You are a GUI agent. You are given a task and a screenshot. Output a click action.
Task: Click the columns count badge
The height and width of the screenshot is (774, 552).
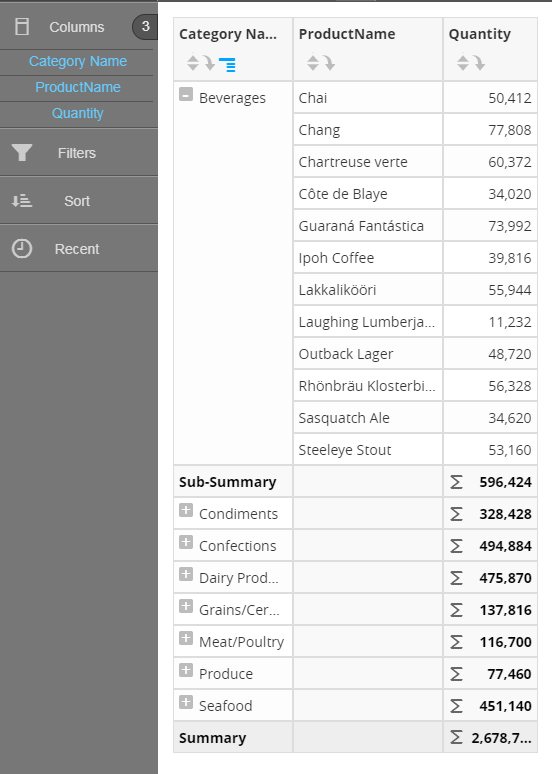point(145,27)
